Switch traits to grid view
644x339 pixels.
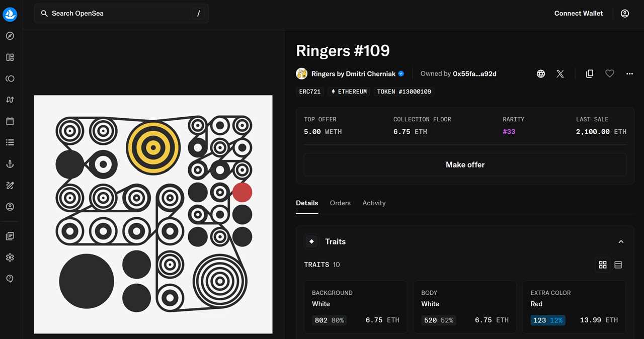(x=603, y=265)
